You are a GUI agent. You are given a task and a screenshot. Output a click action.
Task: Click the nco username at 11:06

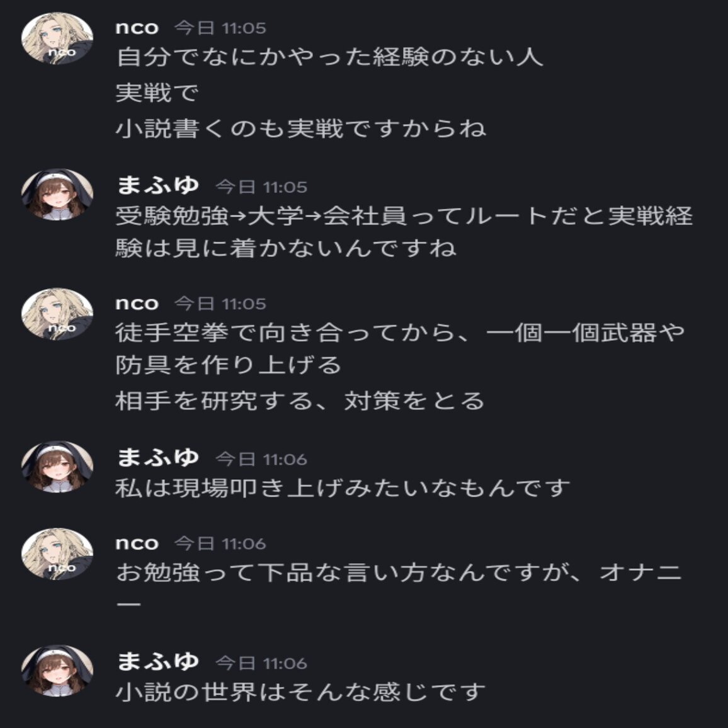[x=137, y=543]
